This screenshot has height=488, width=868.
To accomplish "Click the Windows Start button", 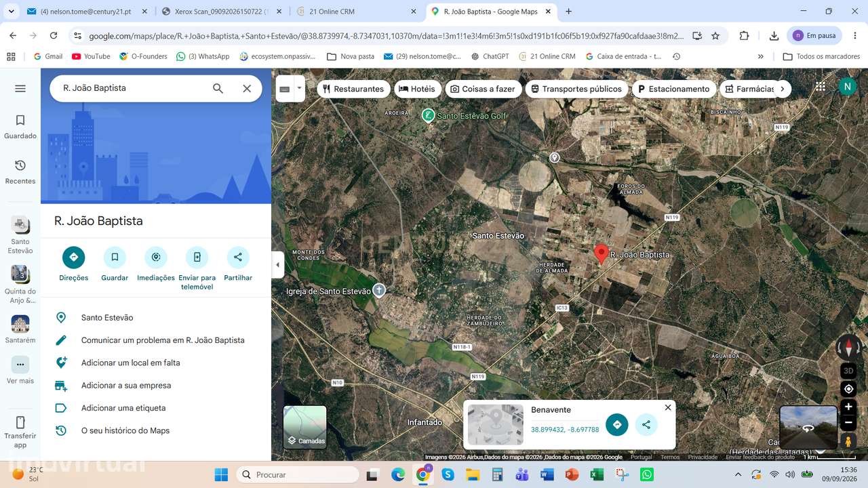I will point(221,474).
